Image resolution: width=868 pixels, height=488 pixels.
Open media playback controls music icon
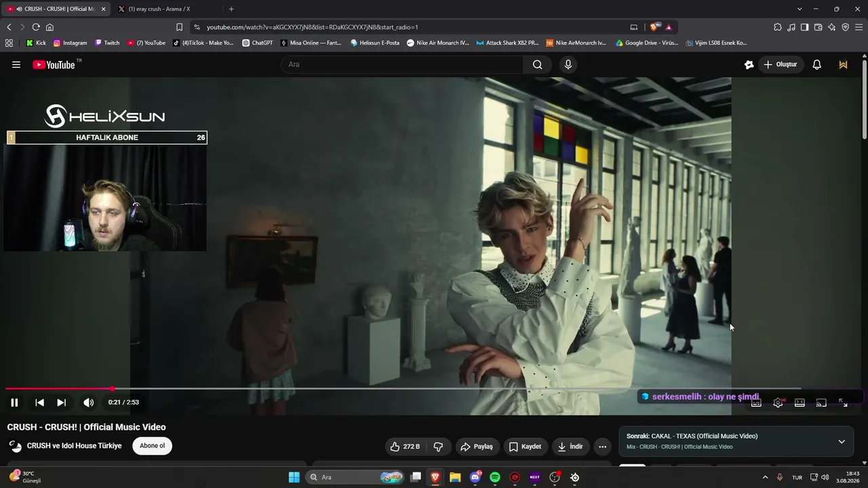(791, 27)
